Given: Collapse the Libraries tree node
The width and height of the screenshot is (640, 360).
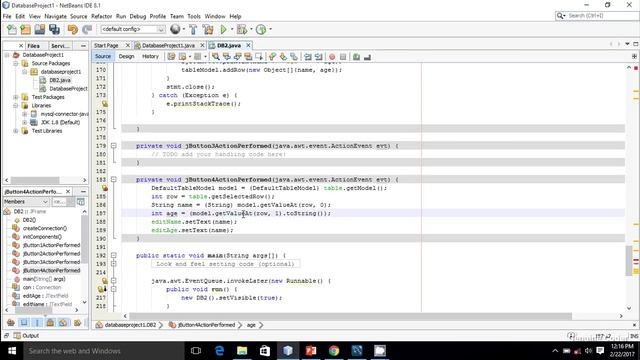Looking at the screenshot, I should (16, 105).
